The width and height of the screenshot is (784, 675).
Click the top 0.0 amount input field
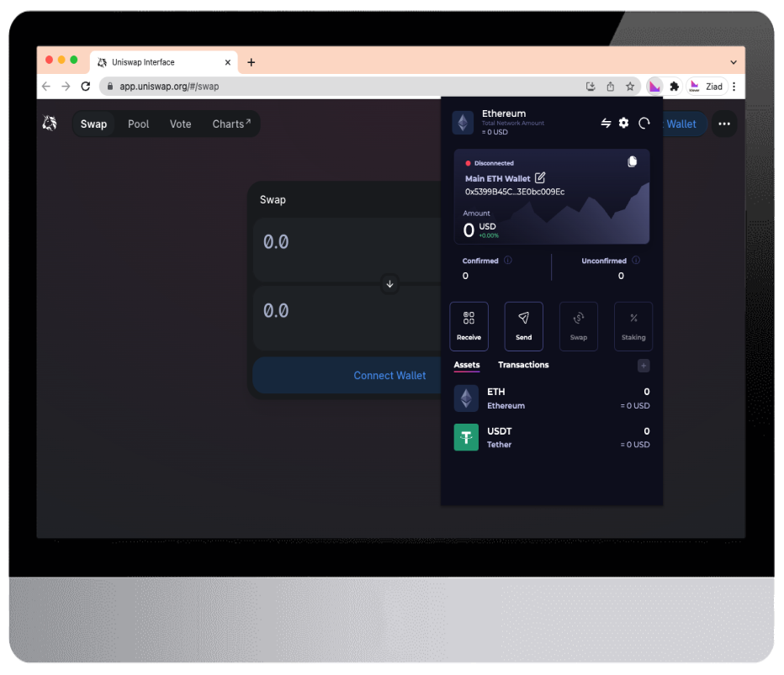(x=347, y=249)
